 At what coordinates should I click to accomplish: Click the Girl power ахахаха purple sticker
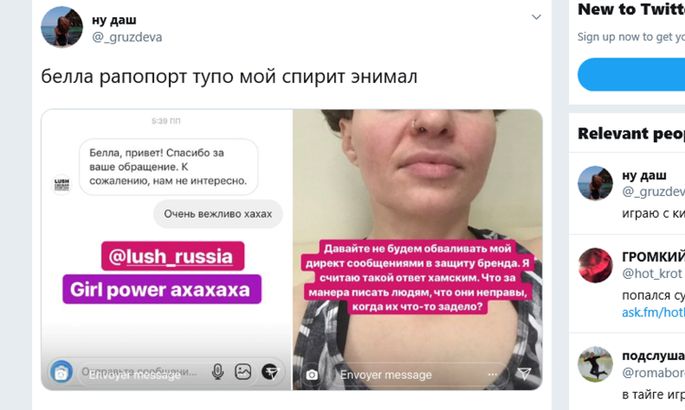point(162,289)
